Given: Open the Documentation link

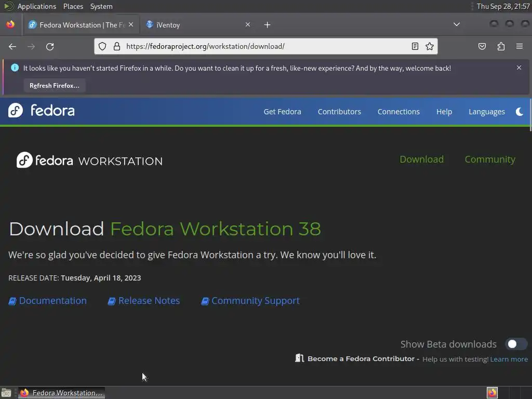Looking at the screenshot, I should click(52, 301).
